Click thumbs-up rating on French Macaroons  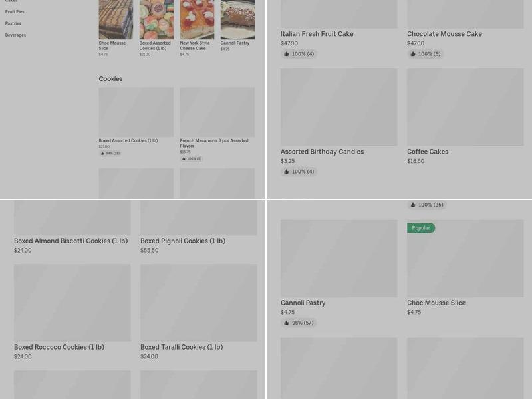[192, 158]
